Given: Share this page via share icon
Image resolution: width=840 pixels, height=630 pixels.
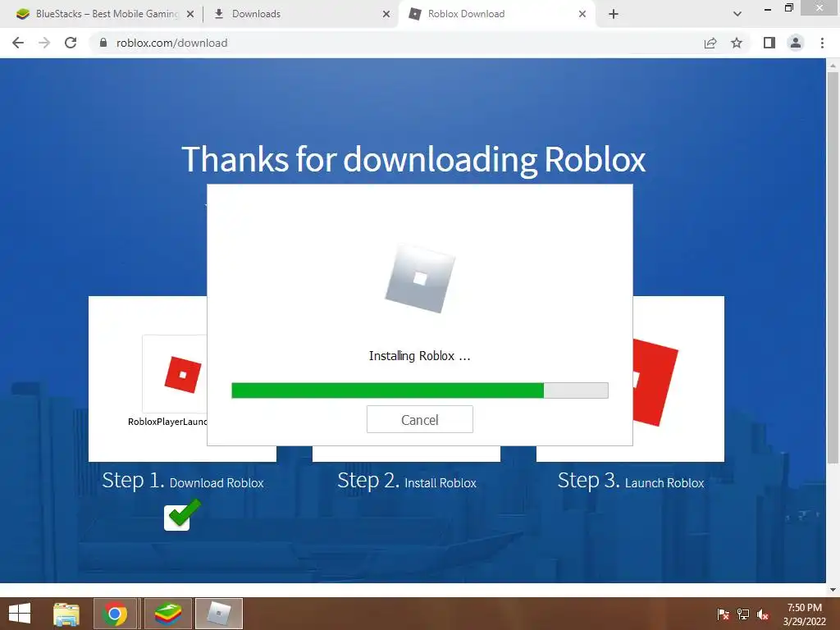Looking at the screenshot, I should [710, 43].
